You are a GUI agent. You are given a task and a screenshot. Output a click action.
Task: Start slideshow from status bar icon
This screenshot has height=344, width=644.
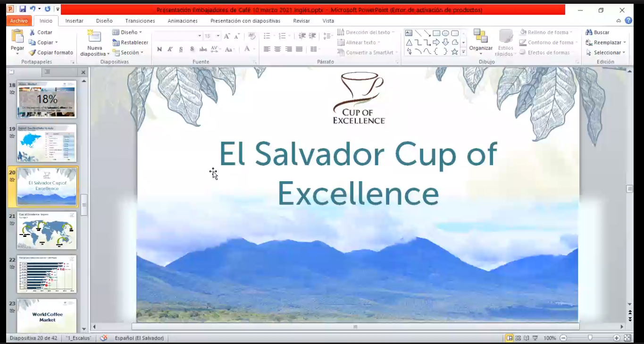tap(535, 338)
